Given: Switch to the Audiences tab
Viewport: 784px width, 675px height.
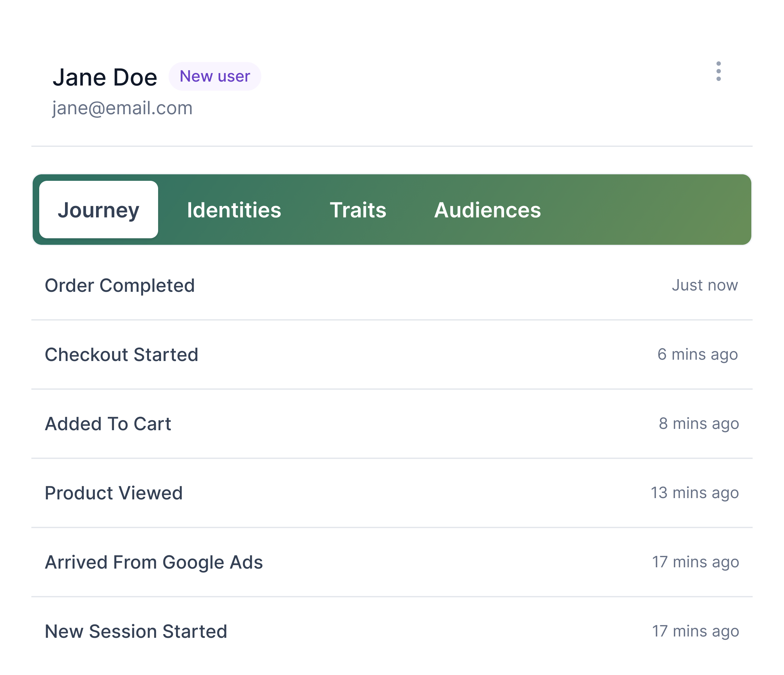Looking at the screenshot, I should click(487, 210).
